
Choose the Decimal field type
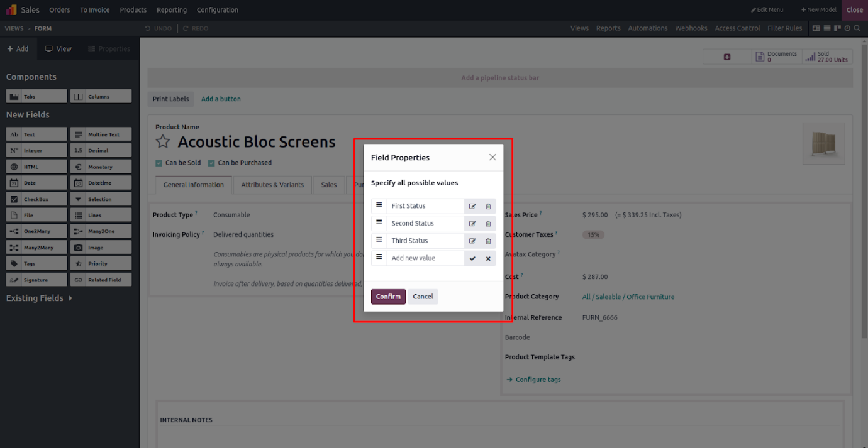[101, 151]
